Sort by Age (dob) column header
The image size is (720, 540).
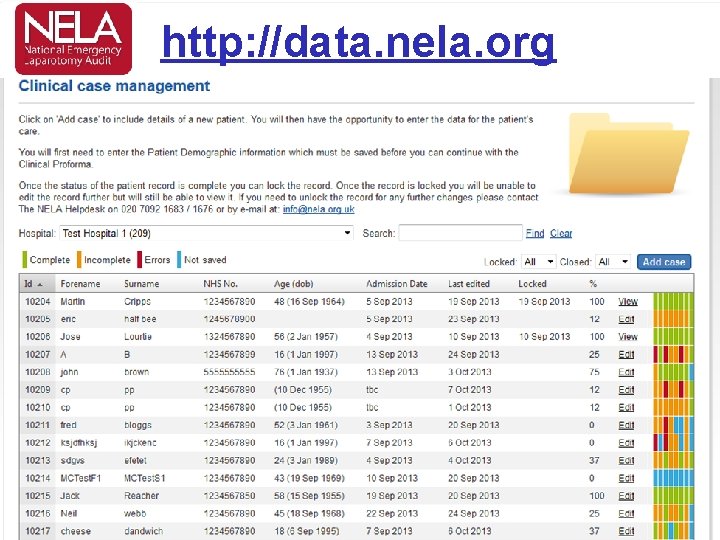tap(293, 284)
